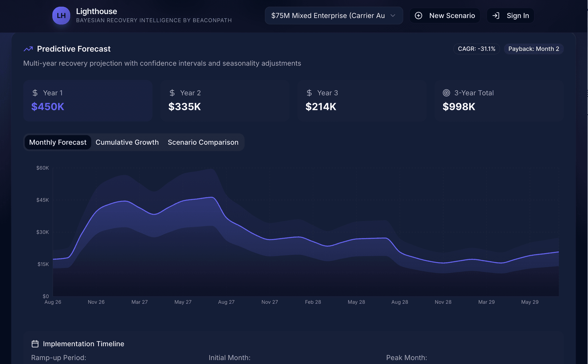Click the CAGR -31.1% badge
Image resolution: width=588 pixels, height=364 pixels.
pos(477,49)
